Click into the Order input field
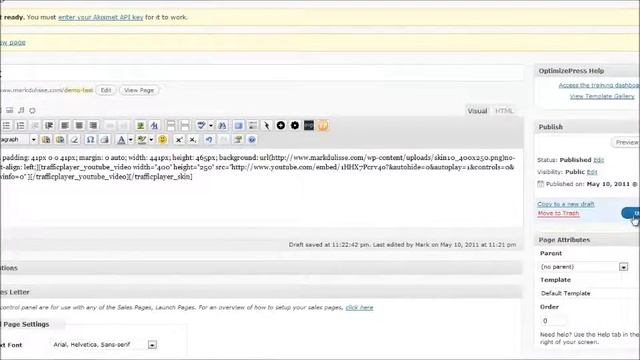This screenshot has height=360, width=640. (x=553, y=321)
